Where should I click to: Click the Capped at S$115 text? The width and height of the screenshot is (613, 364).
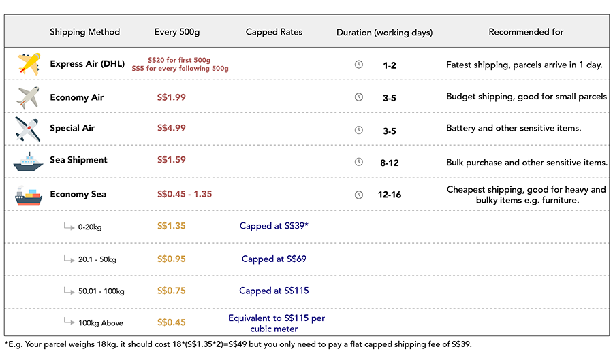pyautogui.click(x=274, y=291)
